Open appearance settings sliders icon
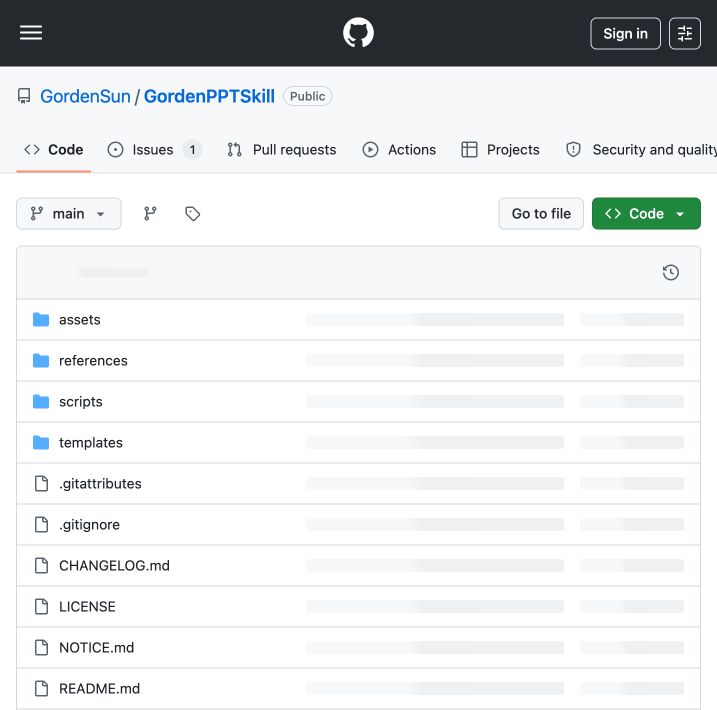Image resolution: width=717 pixels, height=710 pixels. tap(685, 33)
